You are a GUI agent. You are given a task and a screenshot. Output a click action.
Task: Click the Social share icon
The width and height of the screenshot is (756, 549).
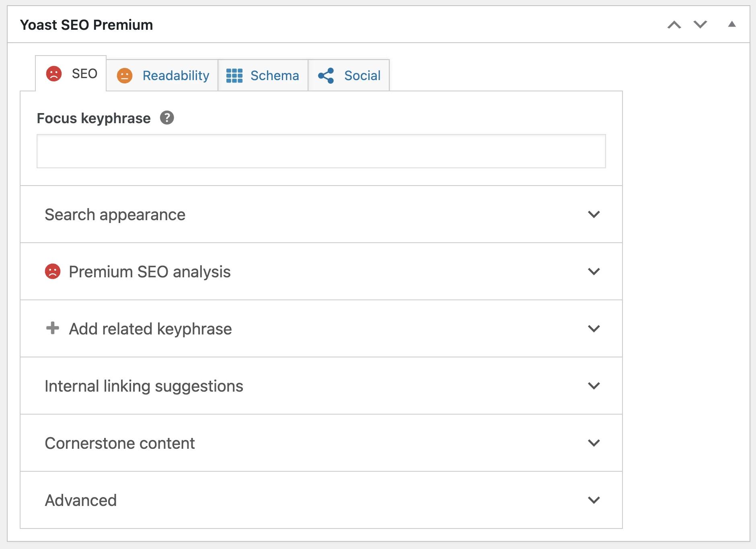click(x=326, y=76)
